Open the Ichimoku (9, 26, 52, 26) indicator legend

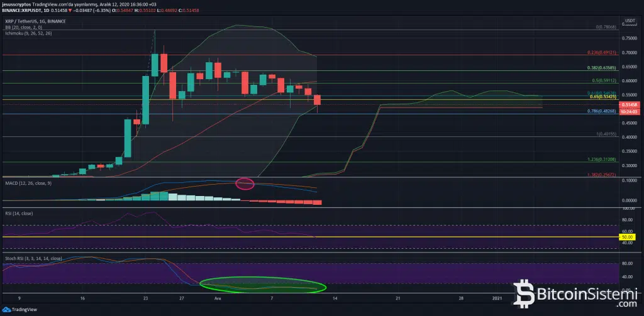[27, 33]
